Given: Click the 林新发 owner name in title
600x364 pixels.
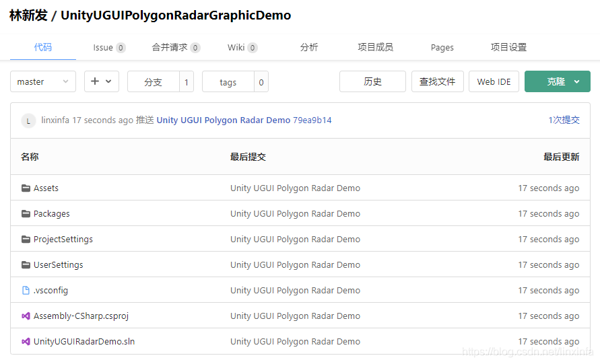Looking at the screenshot, I should pos(28,15).
